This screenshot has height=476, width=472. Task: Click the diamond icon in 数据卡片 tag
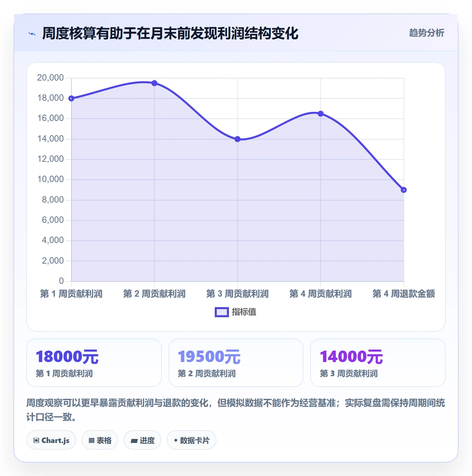(176, 440)
